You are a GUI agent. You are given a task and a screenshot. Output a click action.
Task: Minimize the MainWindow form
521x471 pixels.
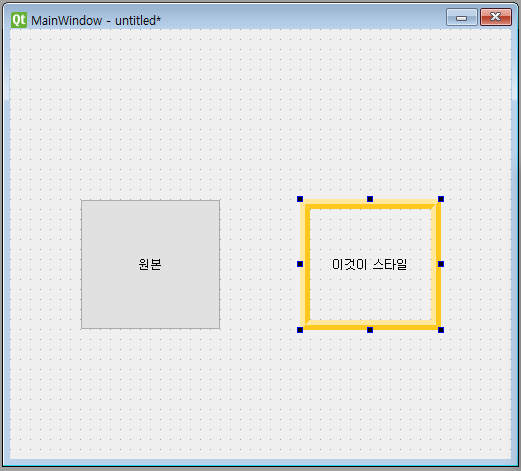point(462,17)
